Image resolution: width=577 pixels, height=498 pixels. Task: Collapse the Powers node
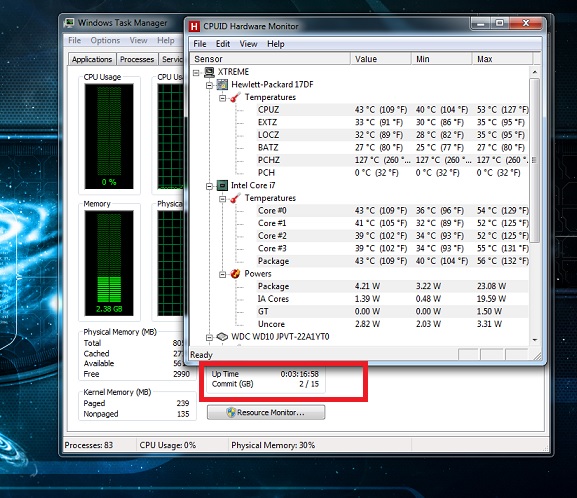coord(222,275)
